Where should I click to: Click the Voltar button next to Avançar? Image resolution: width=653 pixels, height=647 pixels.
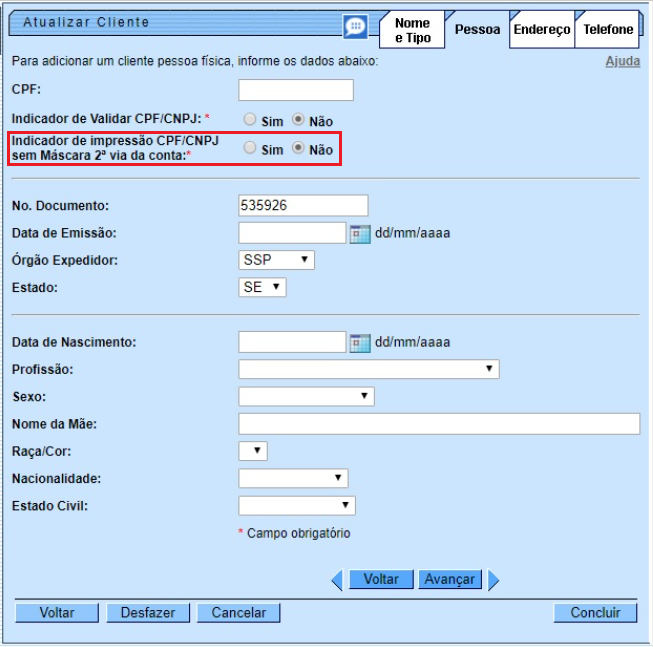pyautogui.click(x=381, y=580)
